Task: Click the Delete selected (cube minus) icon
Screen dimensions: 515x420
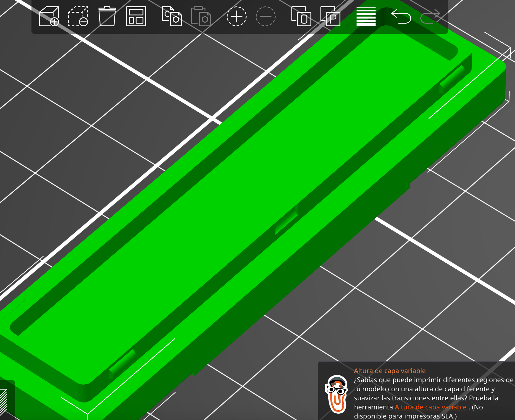Action: (x=78, y=16)
